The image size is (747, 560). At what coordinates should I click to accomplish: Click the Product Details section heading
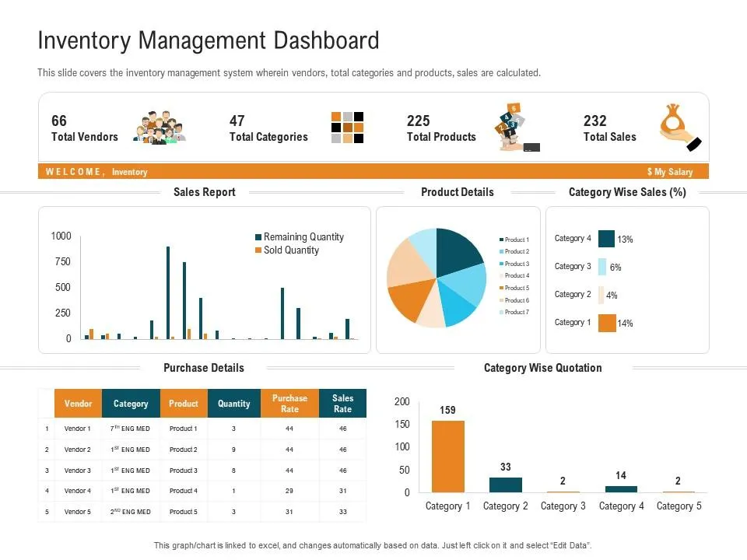point(458,192)
